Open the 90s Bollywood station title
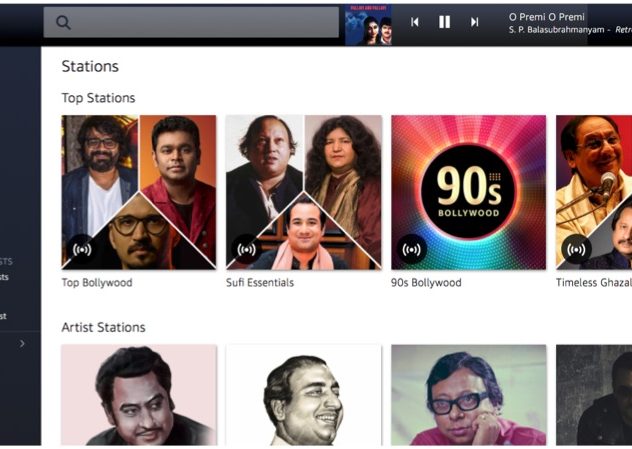Screen dimensions: 632x449 coord(426,283)
